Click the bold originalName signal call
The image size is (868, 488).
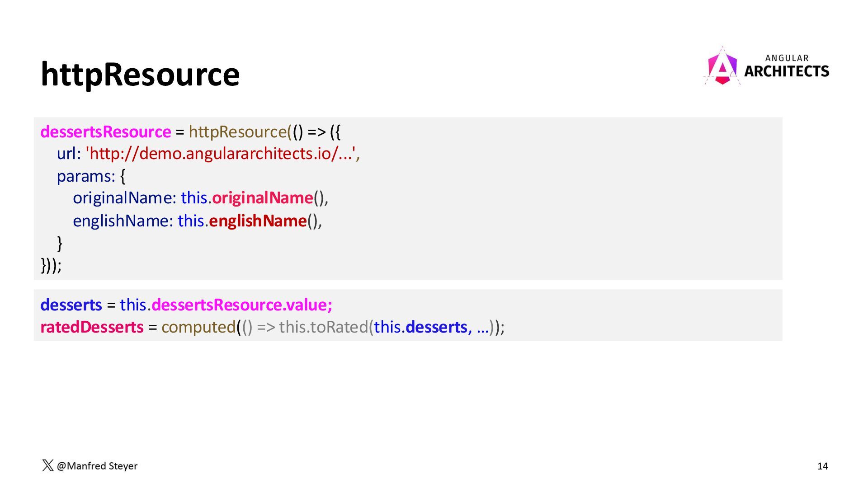pyautogui.click(x=262, y=198)
